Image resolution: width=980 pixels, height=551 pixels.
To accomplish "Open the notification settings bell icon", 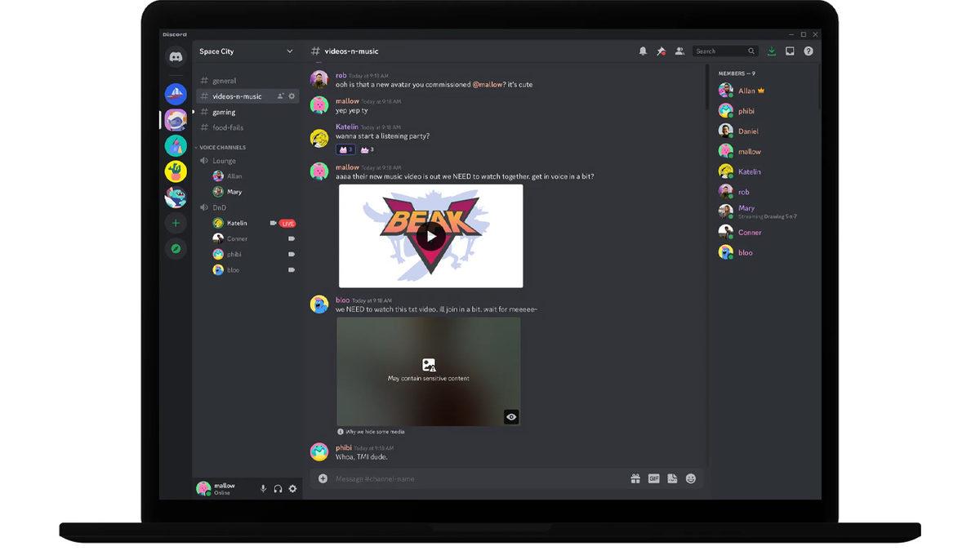I will (x=644, y=51).
